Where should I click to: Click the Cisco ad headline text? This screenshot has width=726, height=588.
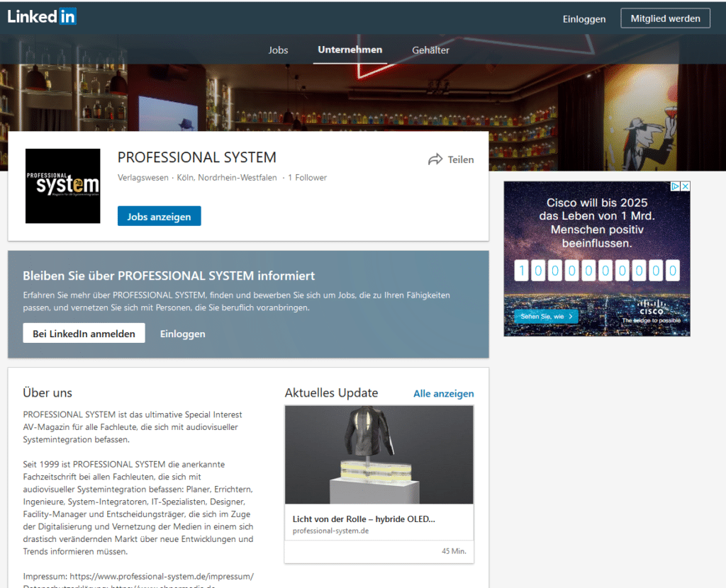[x=597, y=222]
